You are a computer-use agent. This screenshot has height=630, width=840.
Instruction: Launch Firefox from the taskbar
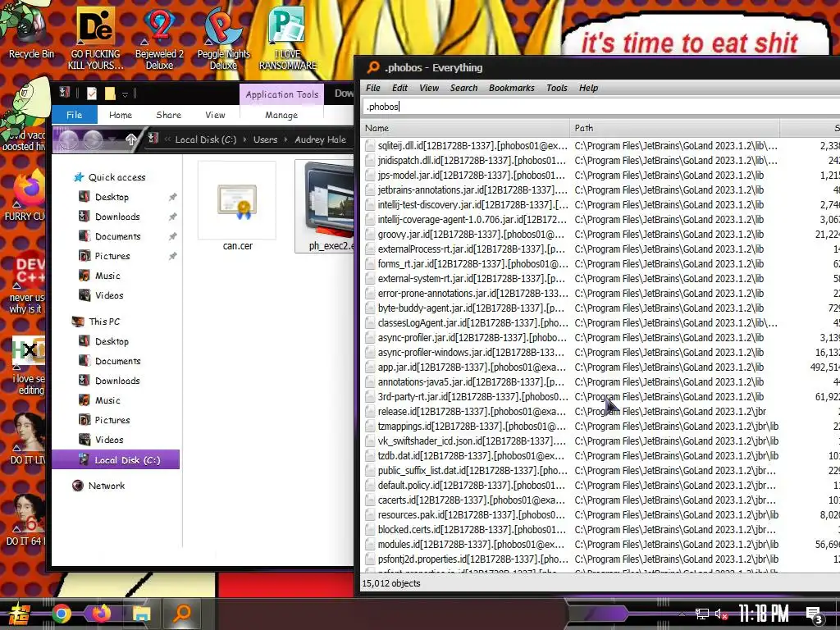click(x=101, y=614)
